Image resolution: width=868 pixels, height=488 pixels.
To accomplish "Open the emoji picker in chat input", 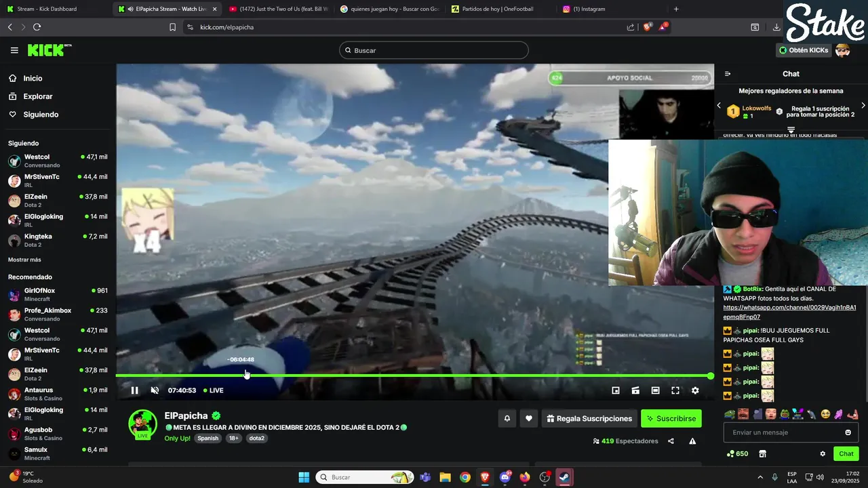I will [x=848, y=432].
